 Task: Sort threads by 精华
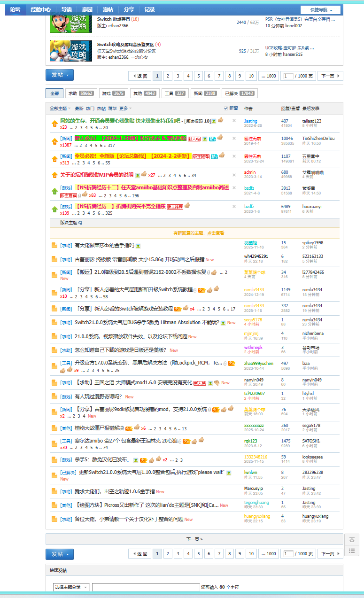pyautogui.click(x=113, y=108)
